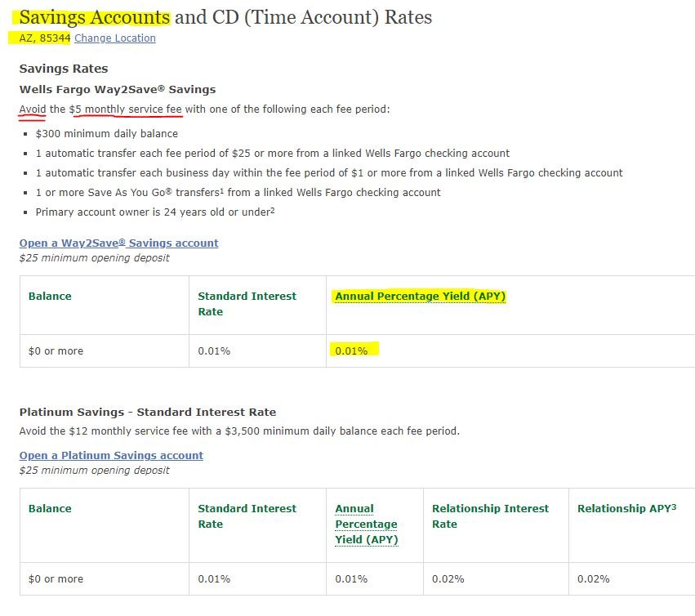The image size is (695, 616).
Task: Click the Relationship Interest Rate column header
Action: [490, 516]
